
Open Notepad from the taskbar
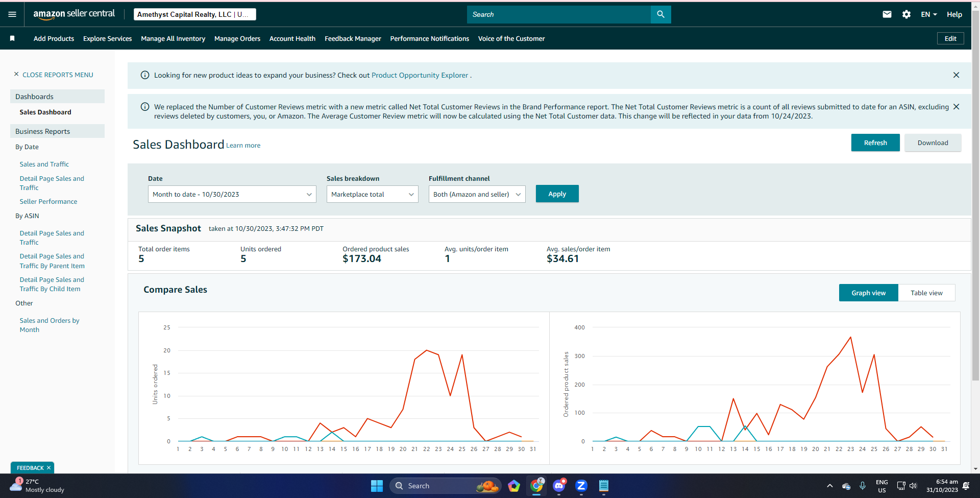point(604,486)
